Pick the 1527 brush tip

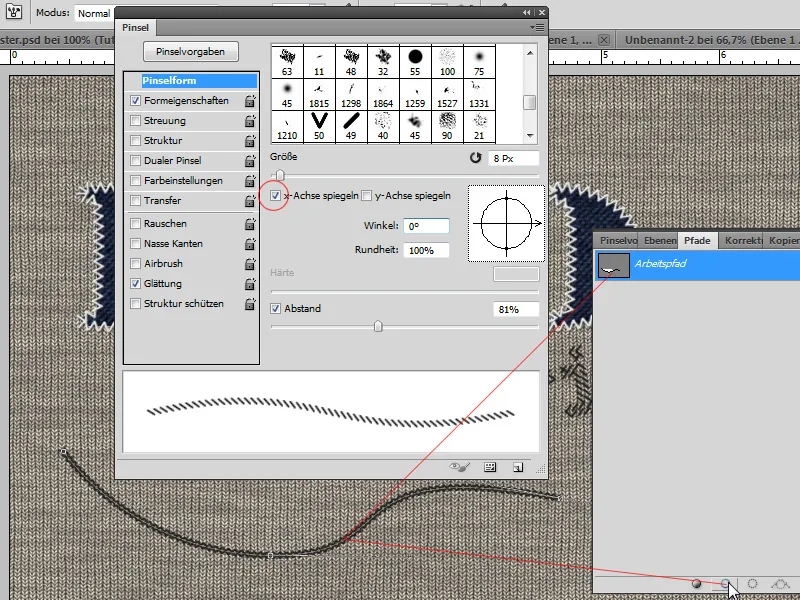point(447,94)
